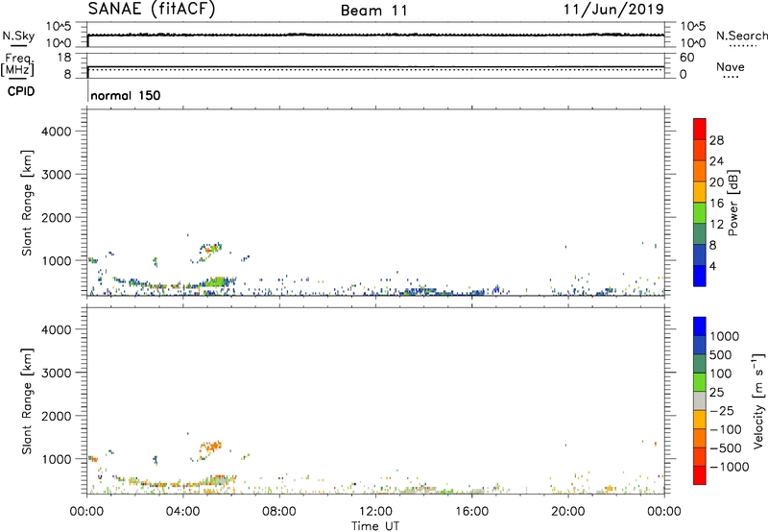Click the Slant Range label of velocity panel
Viewport: 768px width, 532px height.
(27, 401)
